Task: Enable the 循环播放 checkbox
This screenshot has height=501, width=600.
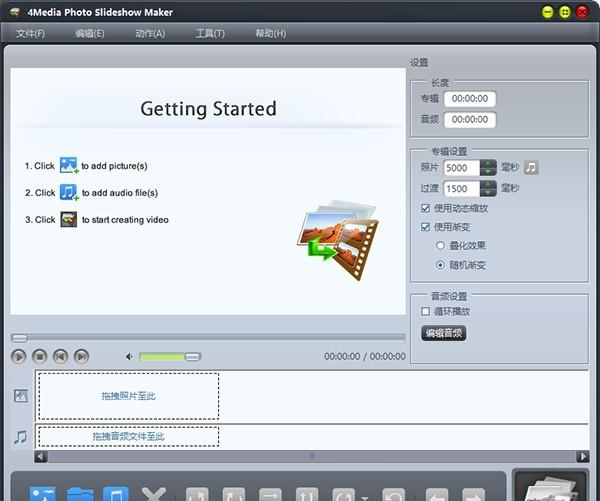Action: (x=425, y=311)
